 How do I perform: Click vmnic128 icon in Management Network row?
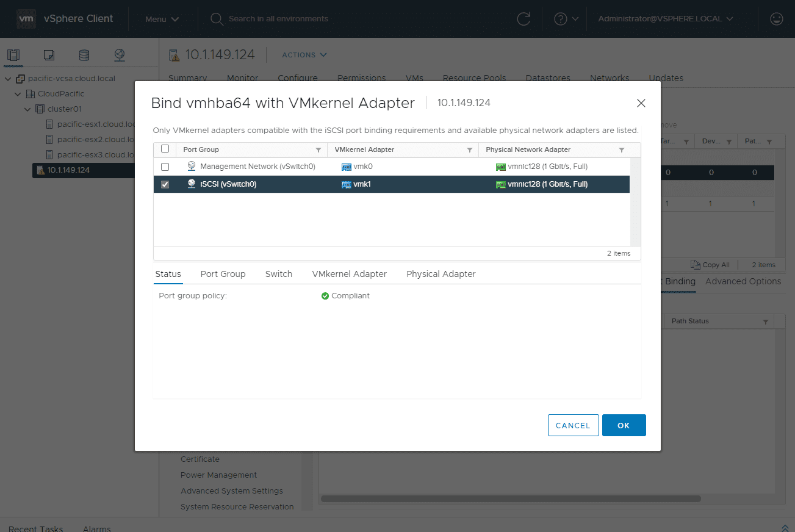(501, 167)
